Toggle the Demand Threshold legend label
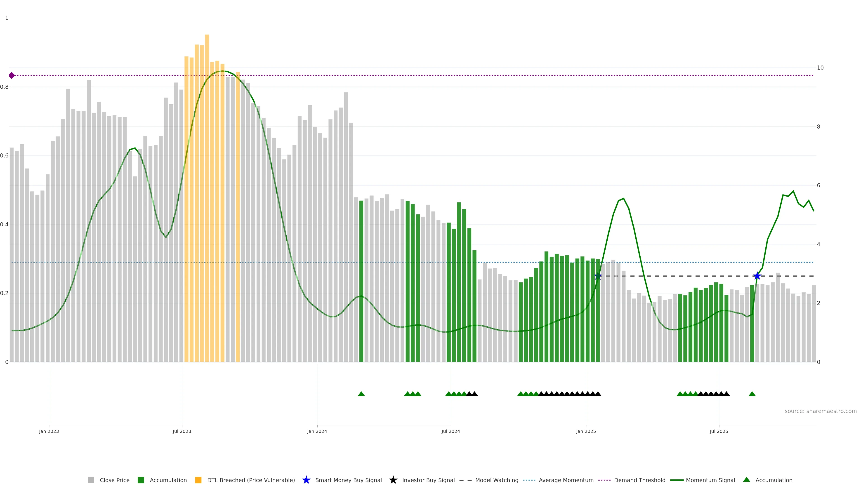The width and height of the screenshot is (868, 488). [639, 480]
